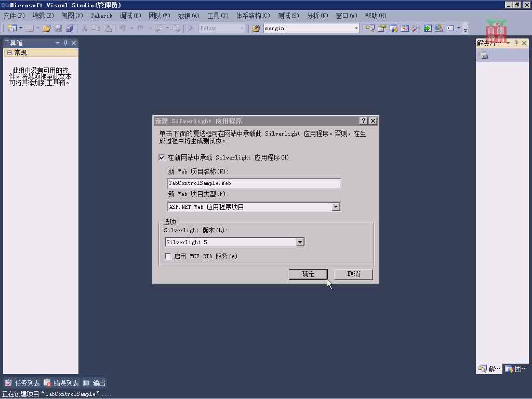
Task: Click the Open File folder icon
Action: pyautogui.click(x=46, y=29)
